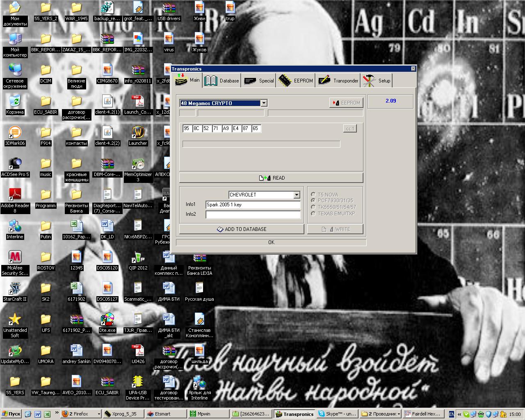525x420 pixels.
Task: Open the UpdateMyD... desktop icon
Action: pos(15,354)
